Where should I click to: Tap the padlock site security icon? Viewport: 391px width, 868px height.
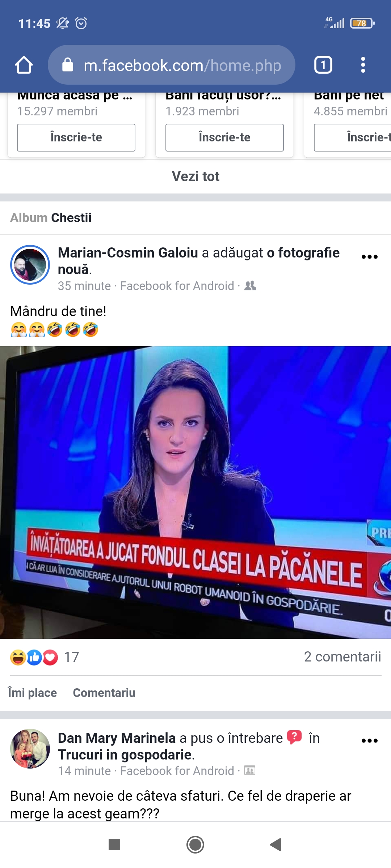(68, 65)
